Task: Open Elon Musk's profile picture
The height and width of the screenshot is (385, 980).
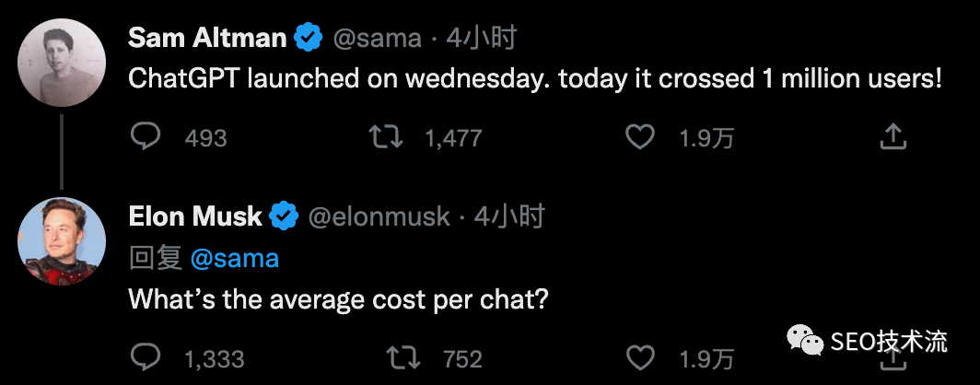Action: click(x=62, y=241)
